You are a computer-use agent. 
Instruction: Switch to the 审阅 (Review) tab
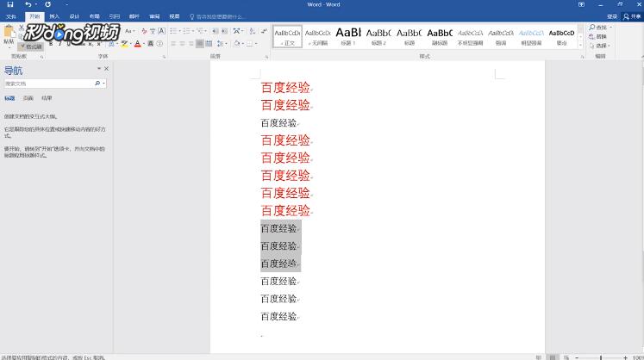tap(154, 16)
